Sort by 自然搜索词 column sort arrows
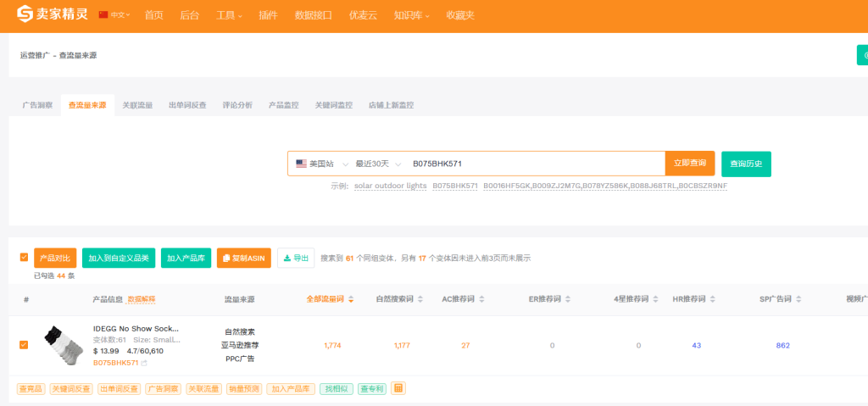The height and width of the screenshot is (406, 868). pyautogui.click(x=421, y=299)
